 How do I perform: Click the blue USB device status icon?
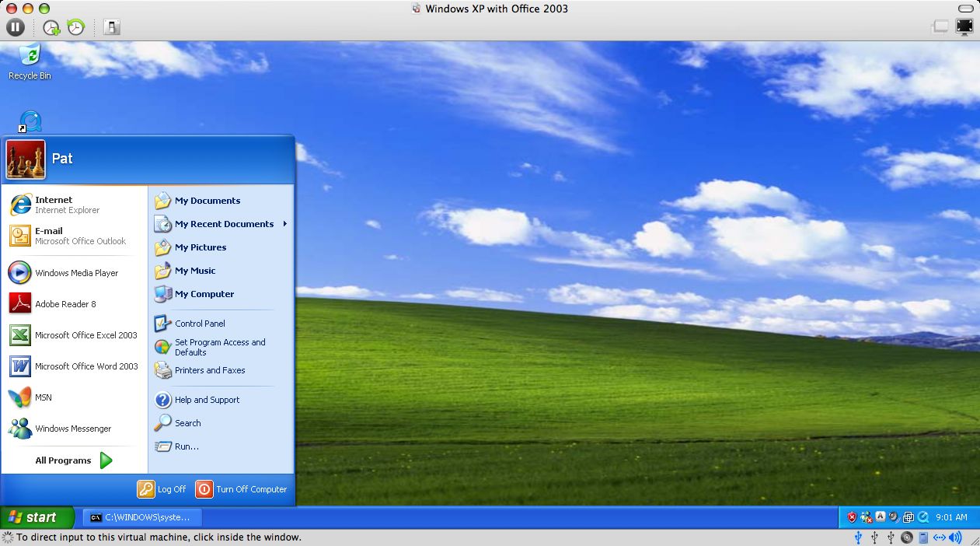[x=858, y=537]
